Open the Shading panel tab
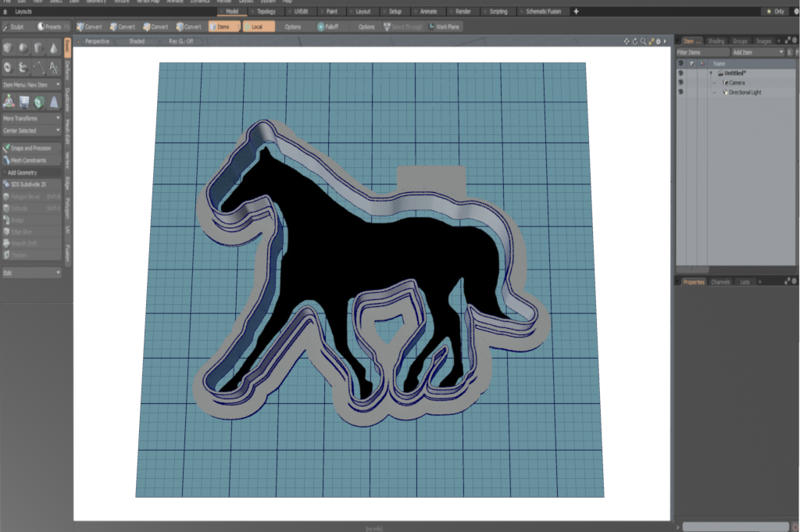This screenshot has width=800, height=532. 716,41
